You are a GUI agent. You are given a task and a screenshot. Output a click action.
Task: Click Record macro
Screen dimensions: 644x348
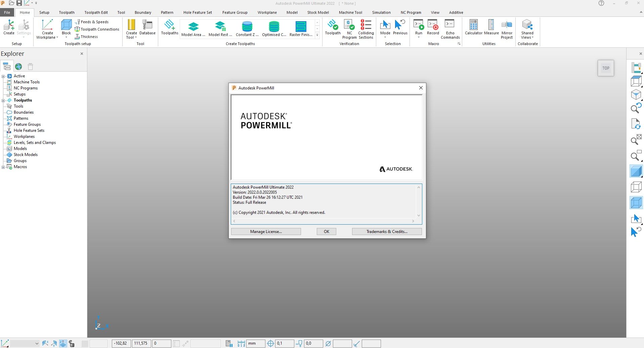[x=433, y=27]
